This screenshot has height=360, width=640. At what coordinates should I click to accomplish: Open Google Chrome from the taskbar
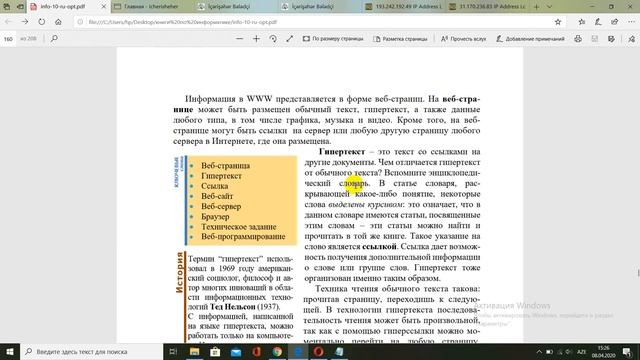pyautogui.click(x=277, y=351)
